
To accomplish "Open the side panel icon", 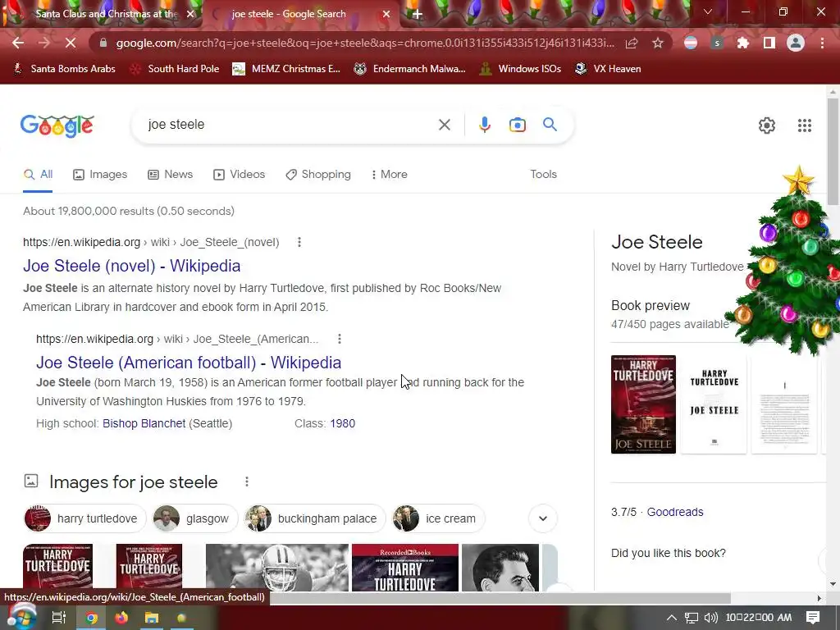I will pyautogui.click(x=769, y=43).
